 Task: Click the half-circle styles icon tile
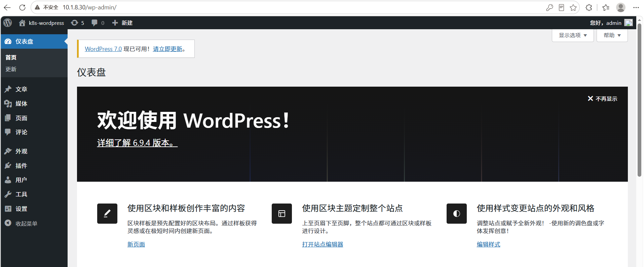click(x=457, y=214)
